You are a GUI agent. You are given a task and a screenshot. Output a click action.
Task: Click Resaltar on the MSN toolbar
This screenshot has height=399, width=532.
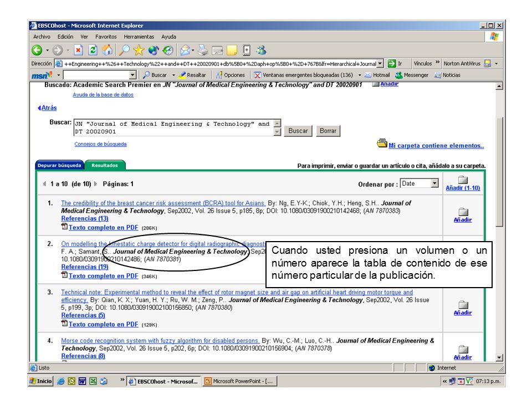tap(192, 75)
